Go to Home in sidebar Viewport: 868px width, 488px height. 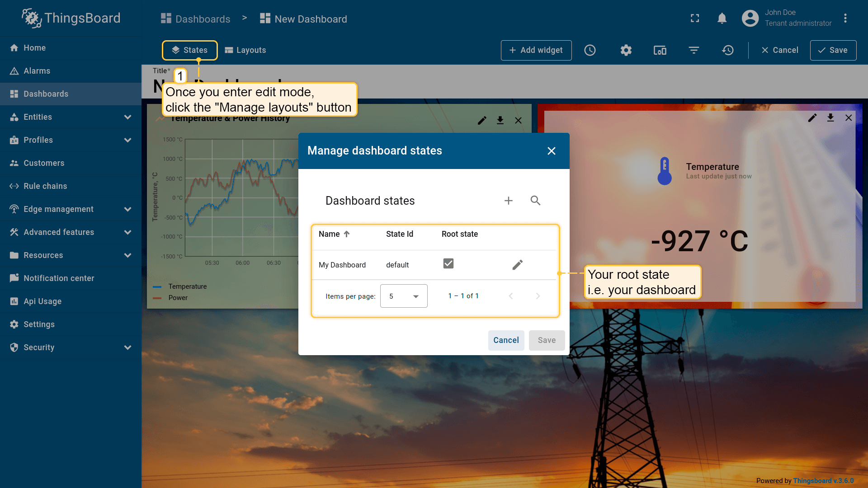point(71,48)
